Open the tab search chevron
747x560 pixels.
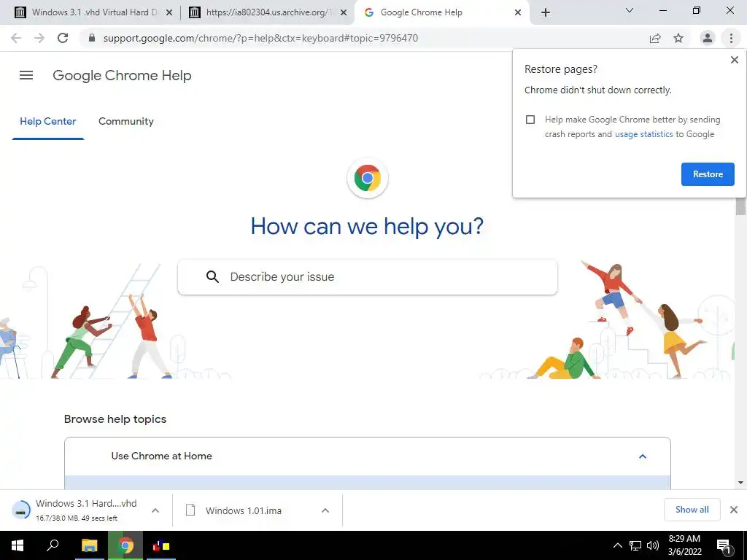(630, 10)
